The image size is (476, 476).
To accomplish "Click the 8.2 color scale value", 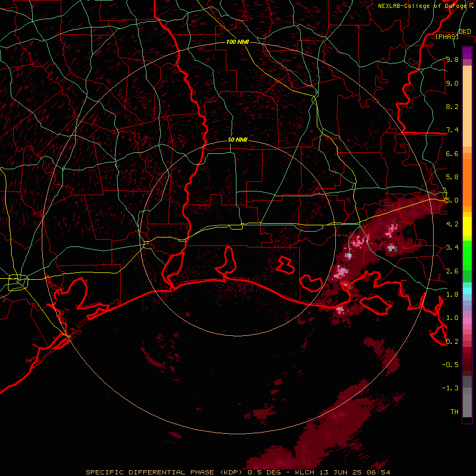I will pyautogui.click(x=452, y=106).
